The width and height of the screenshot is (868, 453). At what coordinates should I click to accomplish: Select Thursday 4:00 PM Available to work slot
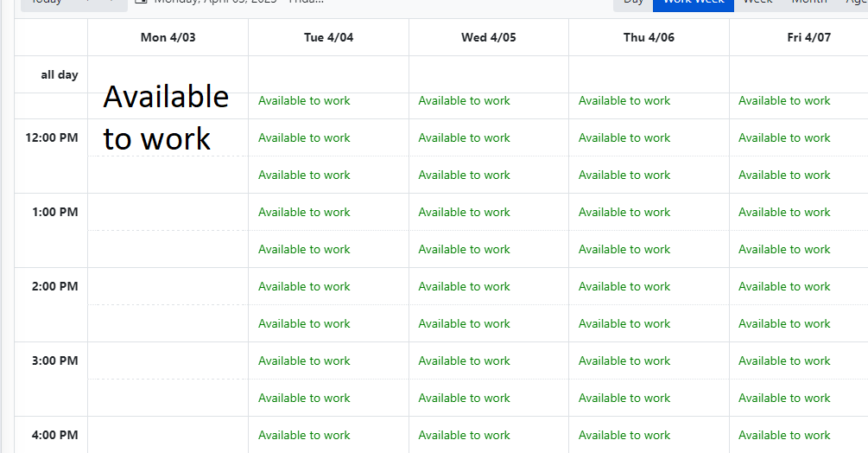pos(624,435)
